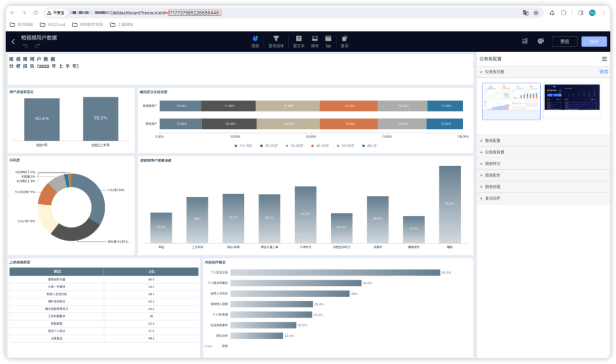Viewport: 616px width, 364px height.
Task: Add a chart with the 图表 tool
Action: [x=255, y=41]
